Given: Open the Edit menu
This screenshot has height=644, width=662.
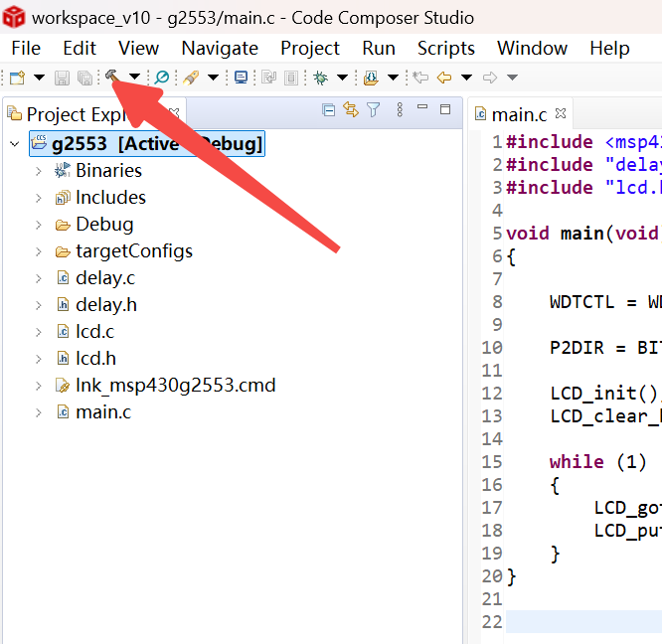Looking at the screenshot, I should (x=80, y=48).
